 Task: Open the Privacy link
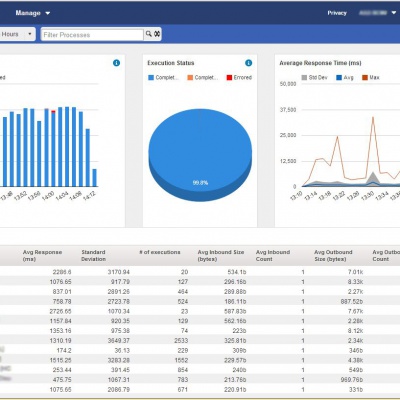coord(337,13)
